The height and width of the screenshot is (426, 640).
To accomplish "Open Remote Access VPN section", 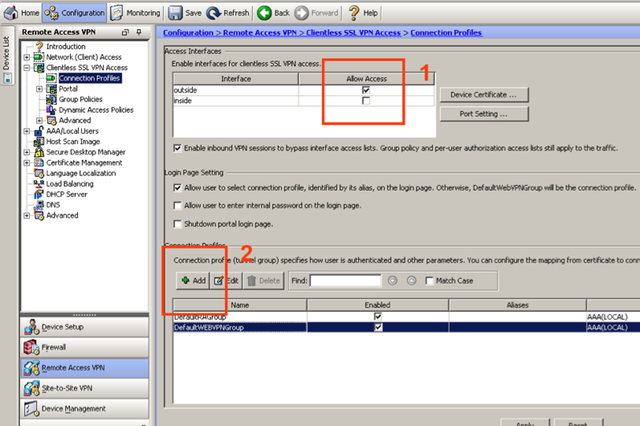I will (84, 368).
